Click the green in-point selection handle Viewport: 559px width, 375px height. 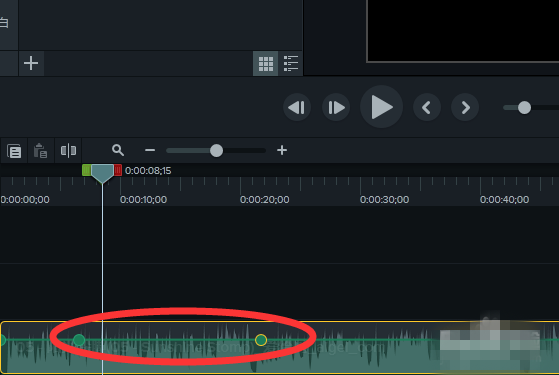tap(86, 170)
